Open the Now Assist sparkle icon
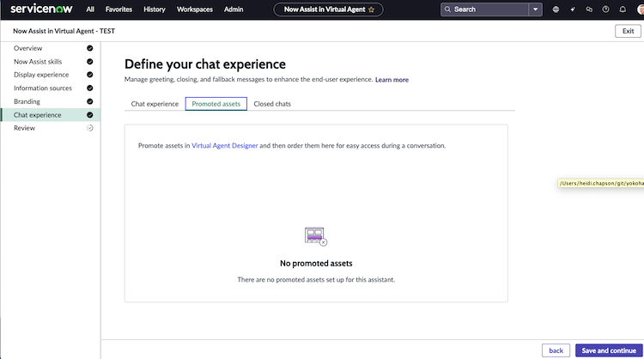The width and height of the screenshot is (644, 359). (x=573, y=9)
